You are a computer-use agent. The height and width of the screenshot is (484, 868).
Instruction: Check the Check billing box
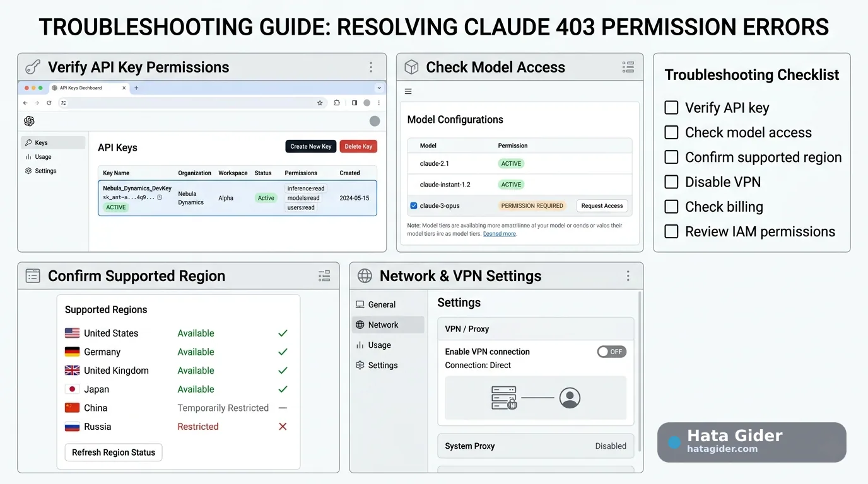(x=672, y=207)
